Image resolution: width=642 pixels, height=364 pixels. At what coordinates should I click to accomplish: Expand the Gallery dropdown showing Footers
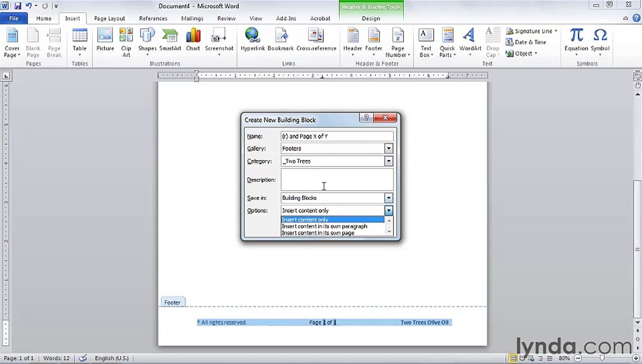(x=388, y=149)
